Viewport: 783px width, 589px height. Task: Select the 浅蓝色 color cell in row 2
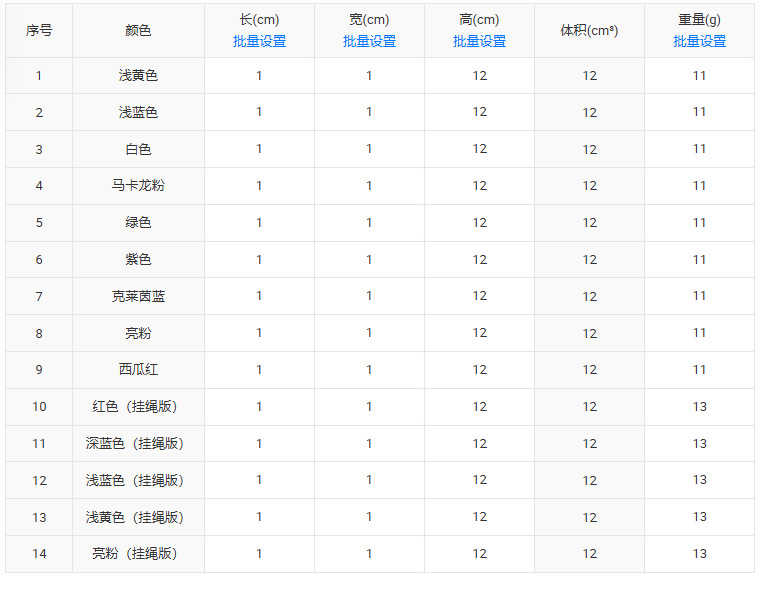138,112
